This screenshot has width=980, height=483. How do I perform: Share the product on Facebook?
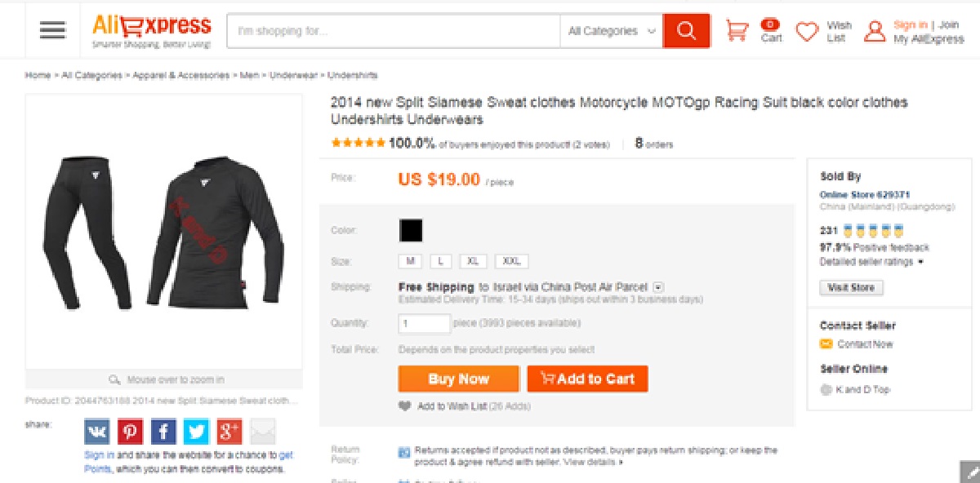(x=163, y=431)
